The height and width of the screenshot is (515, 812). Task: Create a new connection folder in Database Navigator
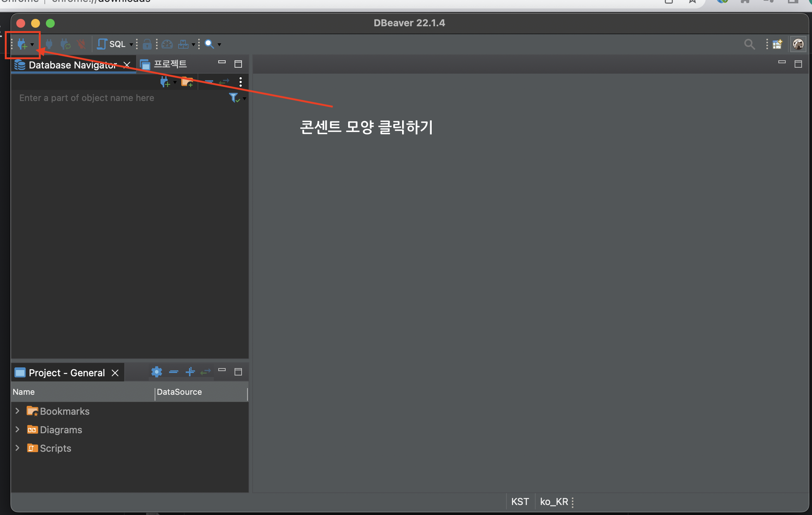click(187, 82)
